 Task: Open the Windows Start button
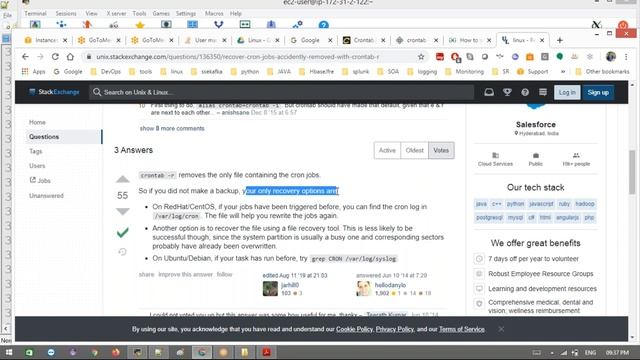click(9, 352)
